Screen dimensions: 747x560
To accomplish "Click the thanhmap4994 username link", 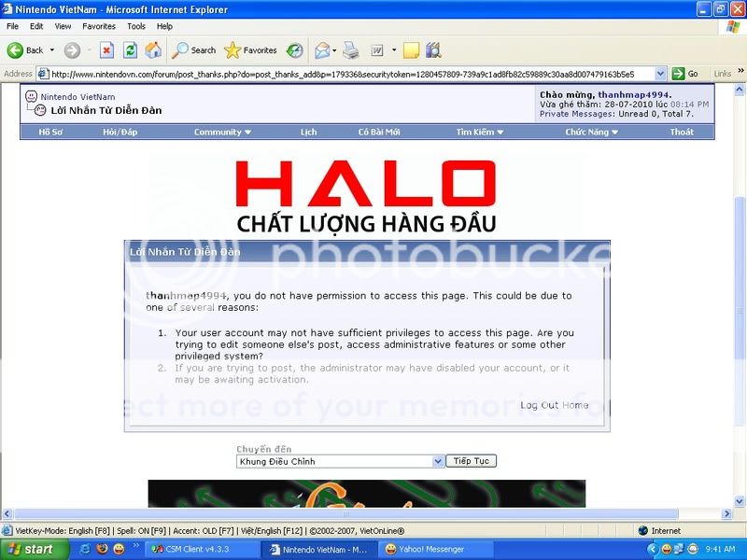I will coord(634,95).
